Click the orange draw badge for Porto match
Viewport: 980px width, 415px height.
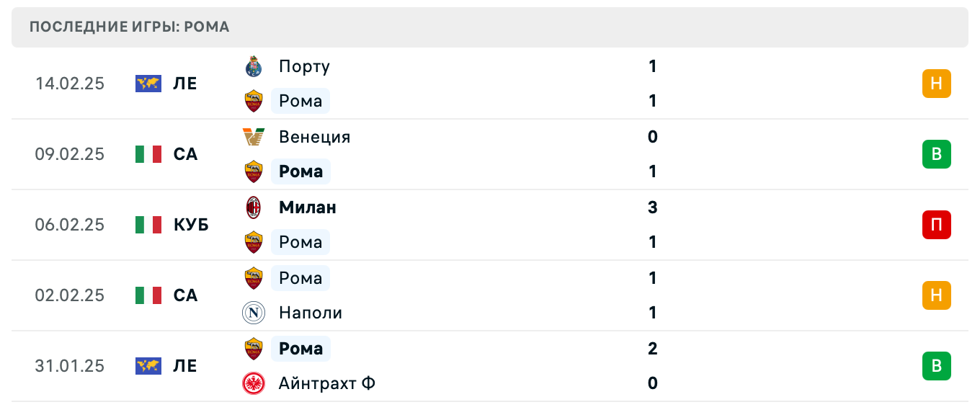pos(936,84)
